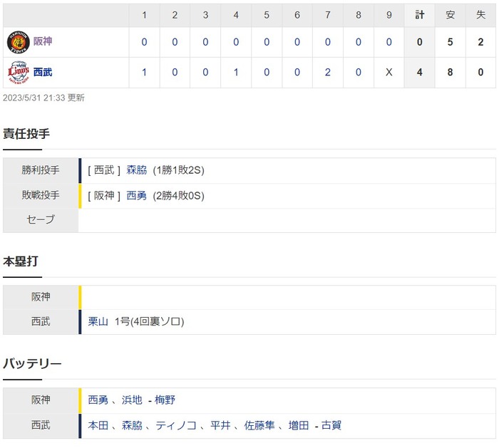Click the Hanshin Tigers team logo
Viewport: 499px width, 448px height.
click(18, 42)
